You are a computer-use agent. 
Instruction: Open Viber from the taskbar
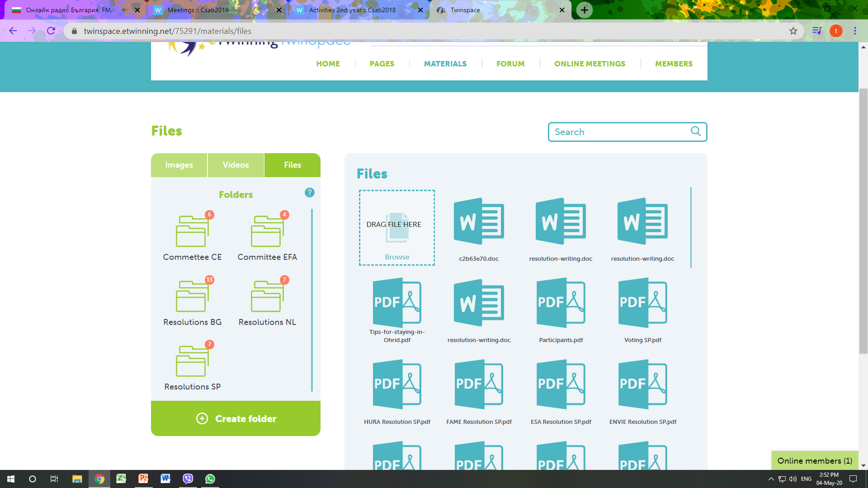(x=188, y=479)
